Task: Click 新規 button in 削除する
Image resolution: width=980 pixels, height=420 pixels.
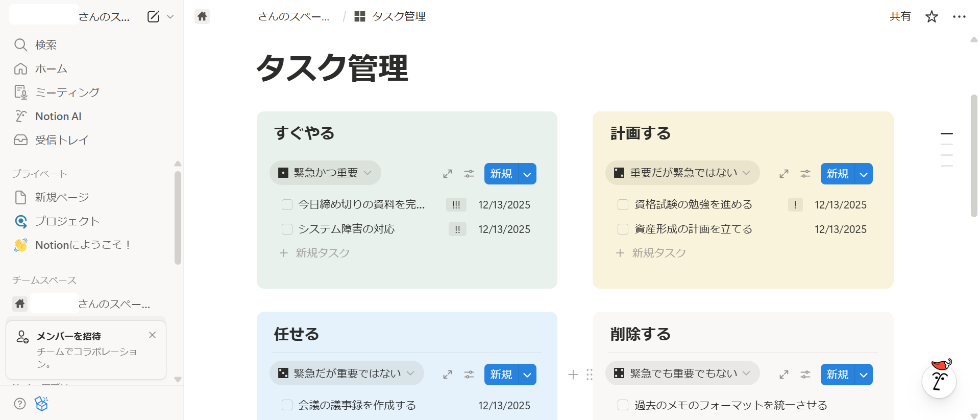Action: pos(838,375)
